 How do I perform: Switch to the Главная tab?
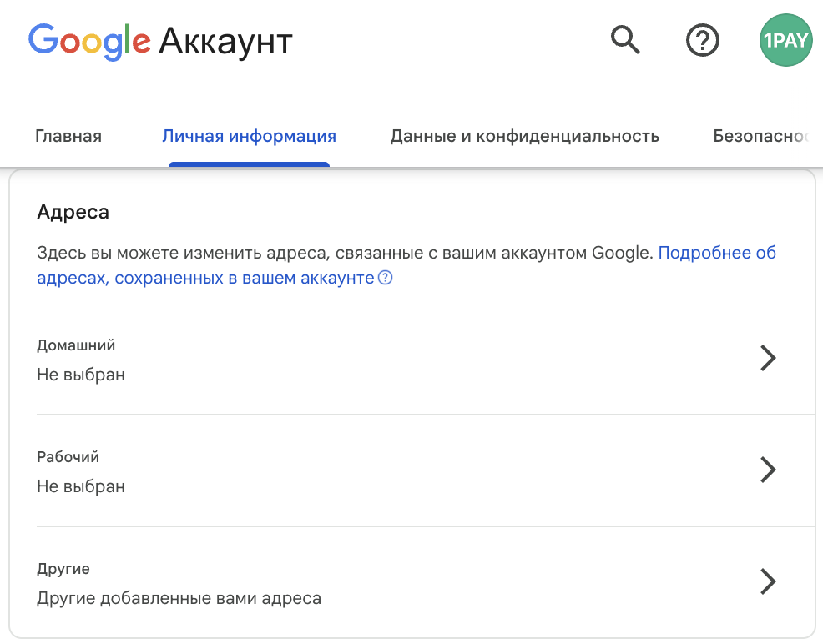68,136
